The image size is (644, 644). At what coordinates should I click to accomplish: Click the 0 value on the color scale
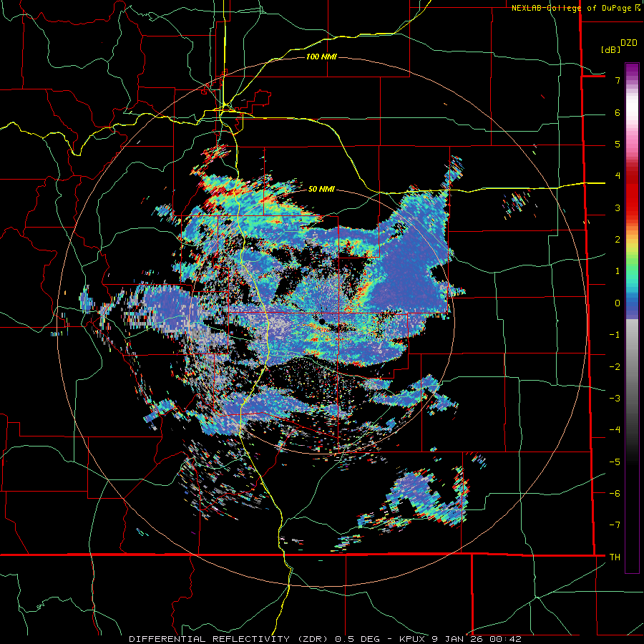click(618, 303)
